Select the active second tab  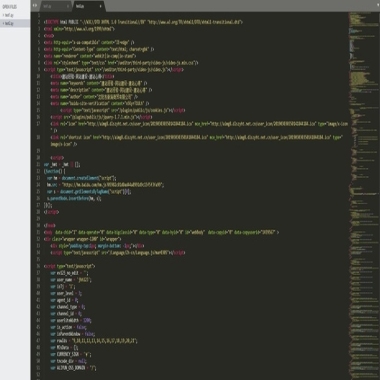(x=88, y=6)
